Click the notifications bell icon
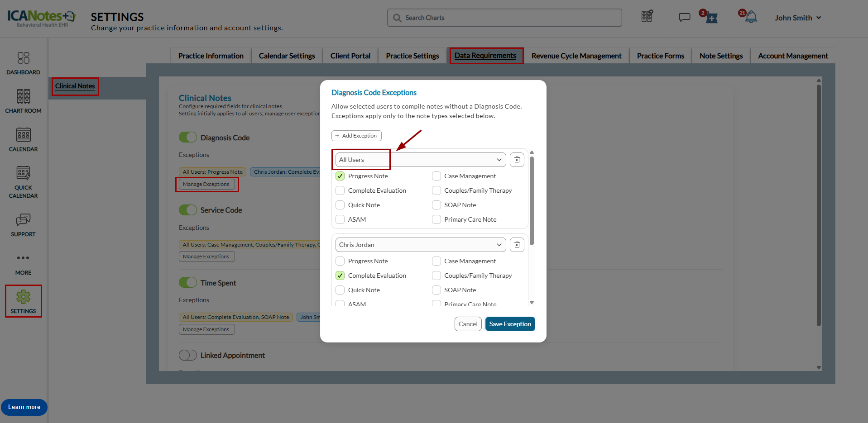Viewport: 868px width, 423px height. (x=751, y=18)
